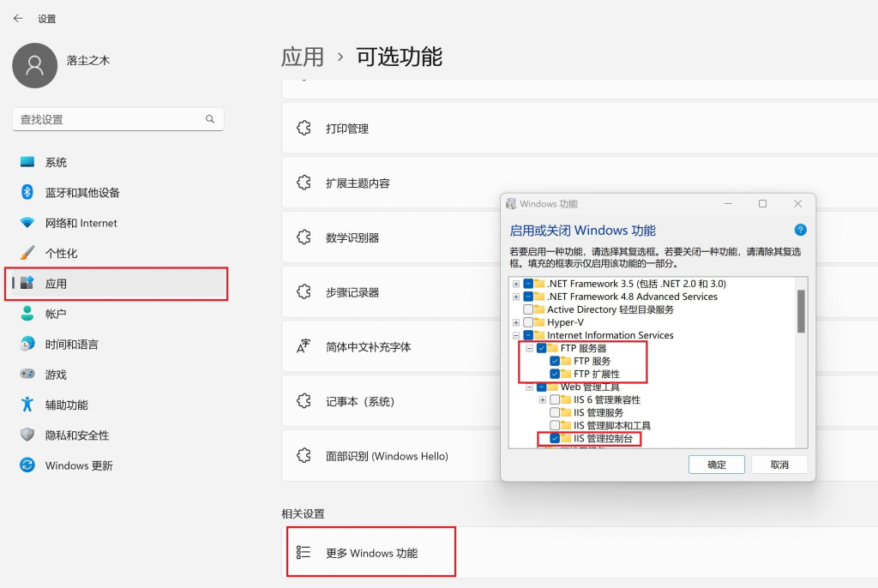Switch to the 个性化 category

coord(118,253)
